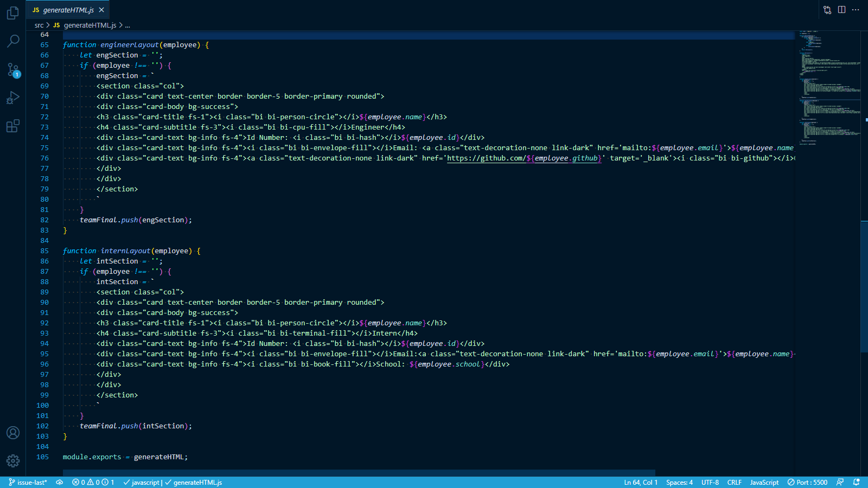Expand the breadcrumb ellipsis symbol list
The height and width of the screenshot is (488, 868).
tap(127, 25)
